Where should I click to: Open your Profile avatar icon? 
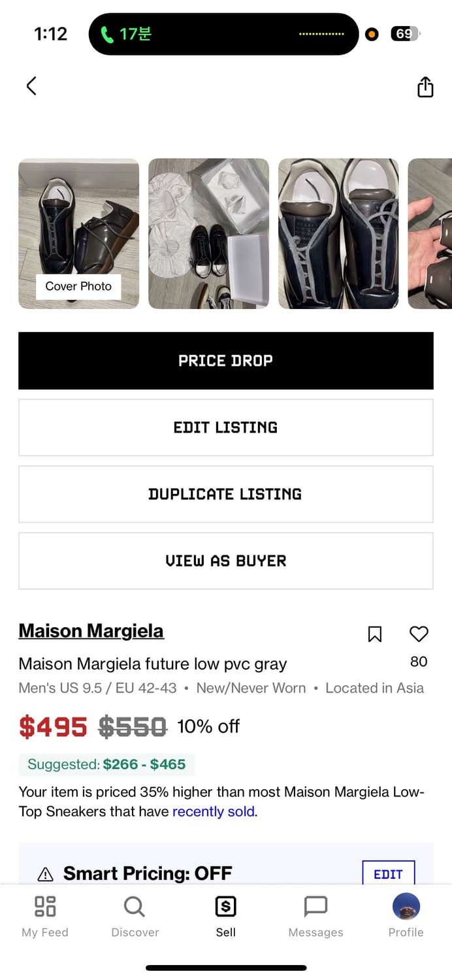[x=406, y=907]
